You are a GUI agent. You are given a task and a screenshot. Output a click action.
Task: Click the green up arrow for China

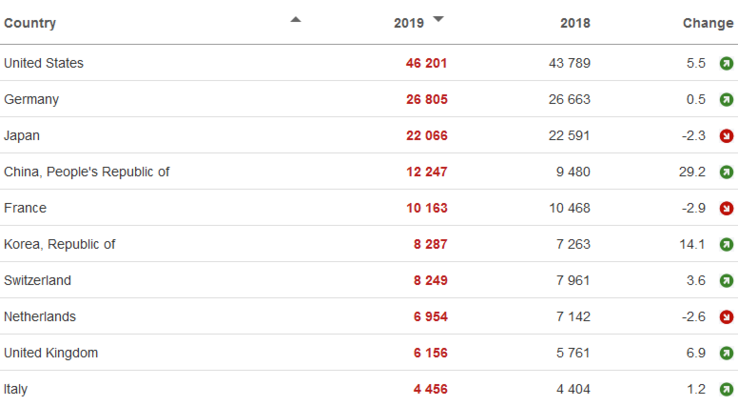pos(726,172)
